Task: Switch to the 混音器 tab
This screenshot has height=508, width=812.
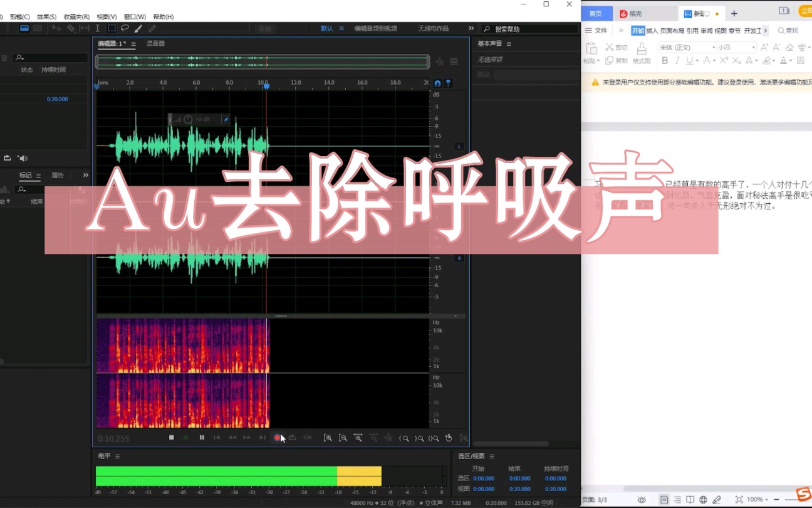Action: [x=155, y=43]
